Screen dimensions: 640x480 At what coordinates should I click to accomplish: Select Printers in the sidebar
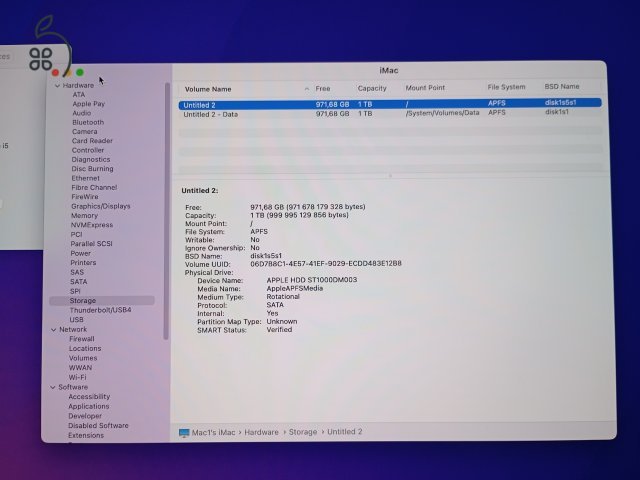click(x=83, y=263)
